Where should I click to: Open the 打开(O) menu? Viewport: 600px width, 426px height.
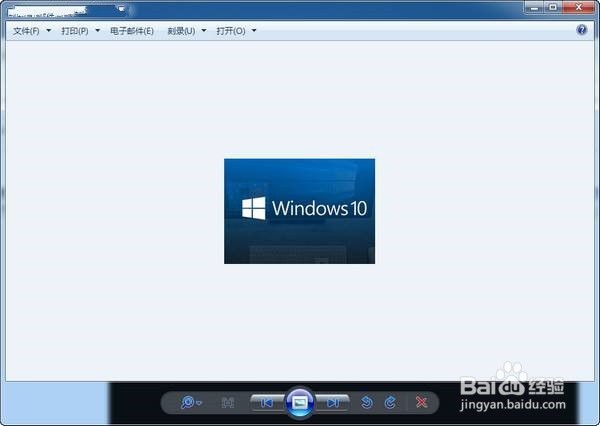click(231, 31)
